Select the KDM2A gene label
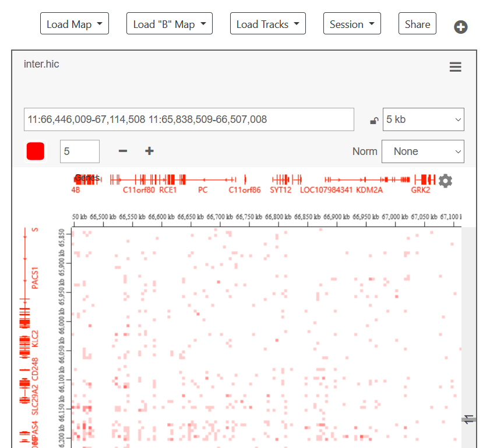The image size is (490, 448). click(x=369, y=190)
